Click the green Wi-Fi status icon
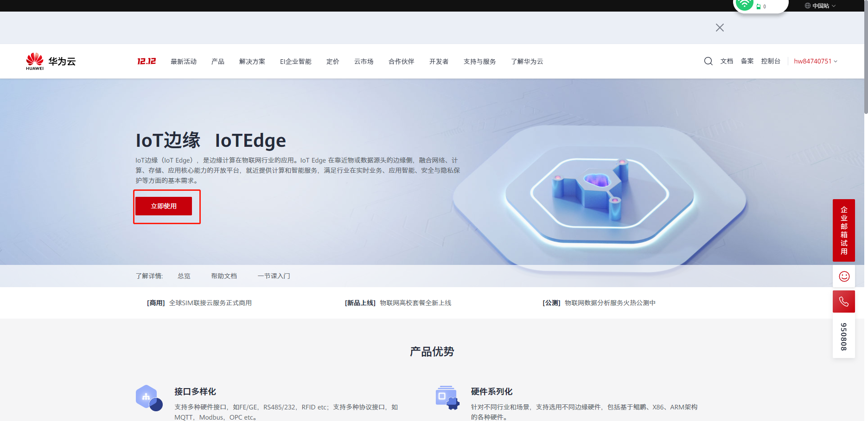The height and width of the screenshot is (421, 868). pyautogui.click(x=744, y=5)
